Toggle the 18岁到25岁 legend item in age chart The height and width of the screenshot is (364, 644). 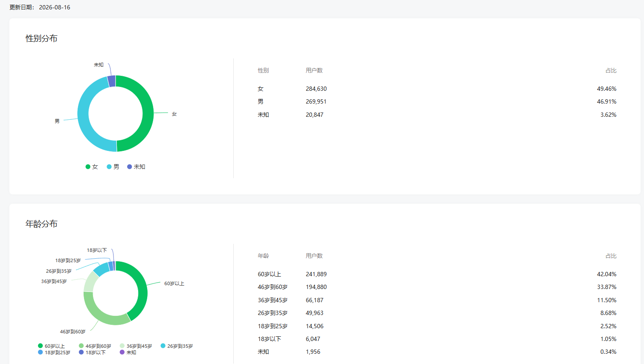54,352
